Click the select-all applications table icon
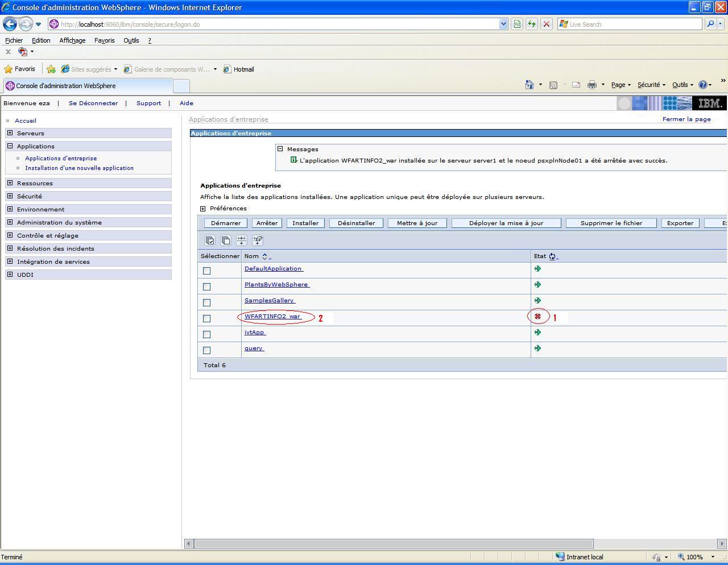The image size is (728, 565). (x=210, y=240)
